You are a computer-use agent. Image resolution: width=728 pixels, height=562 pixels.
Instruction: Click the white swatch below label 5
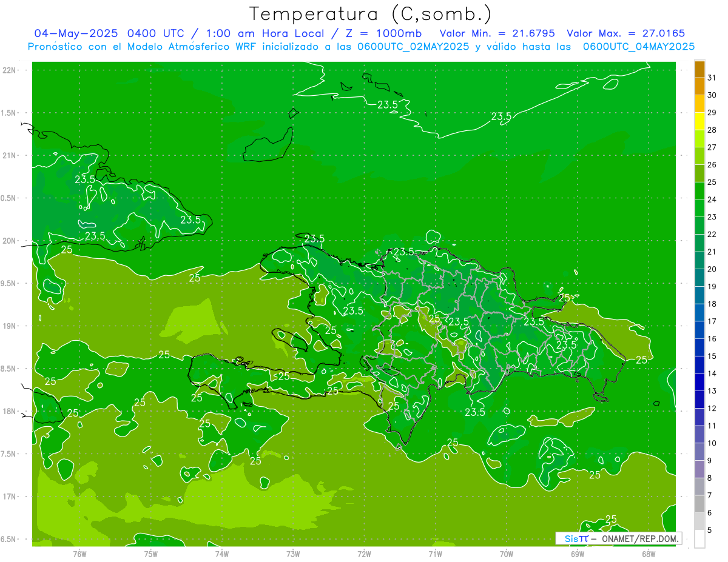click(699, 539)
